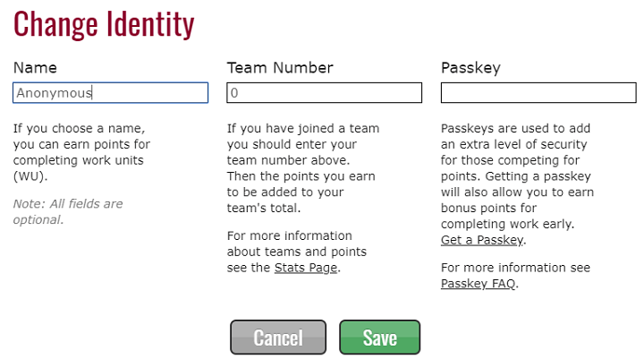Open the Stats Page link
Image resolution: width=644 pixels, height=359 pixels.
[x=307, y=267]
